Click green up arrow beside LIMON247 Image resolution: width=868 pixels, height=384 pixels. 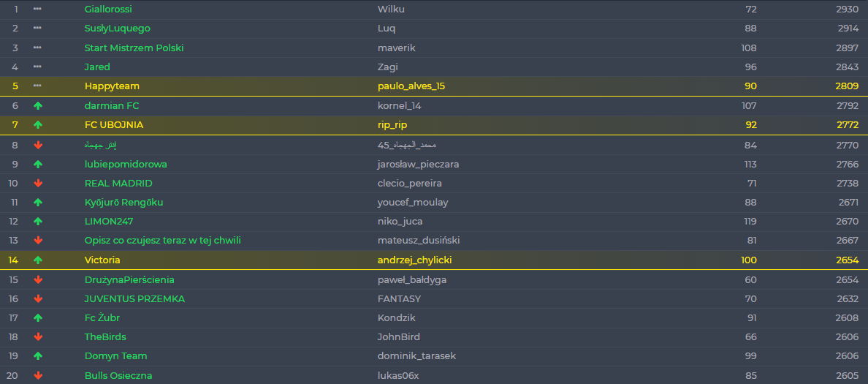pos(38,222)
